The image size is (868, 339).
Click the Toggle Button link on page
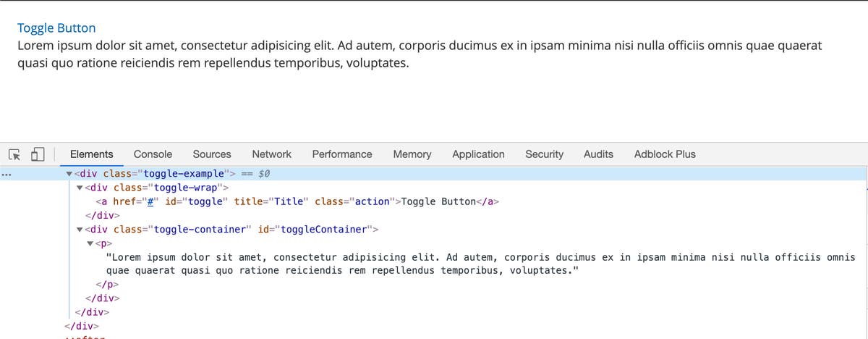pyautogui.click(x=56, y=28)
